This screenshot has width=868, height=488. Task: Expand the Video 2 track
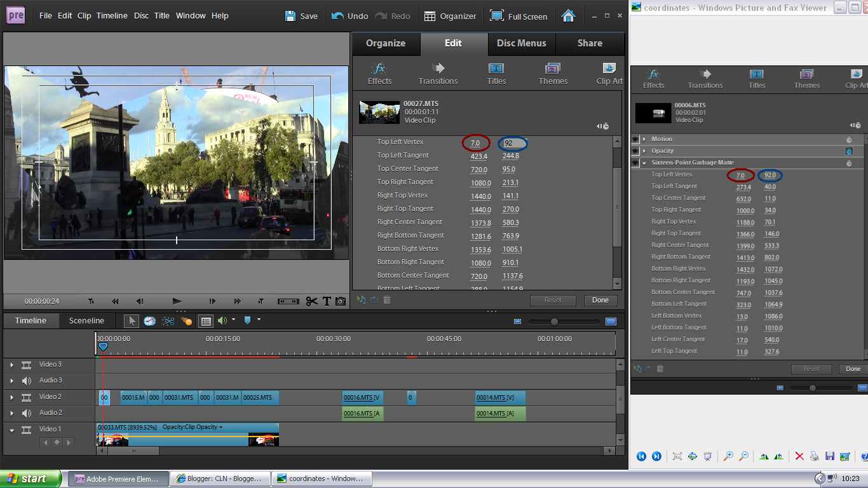pos(11,397)
